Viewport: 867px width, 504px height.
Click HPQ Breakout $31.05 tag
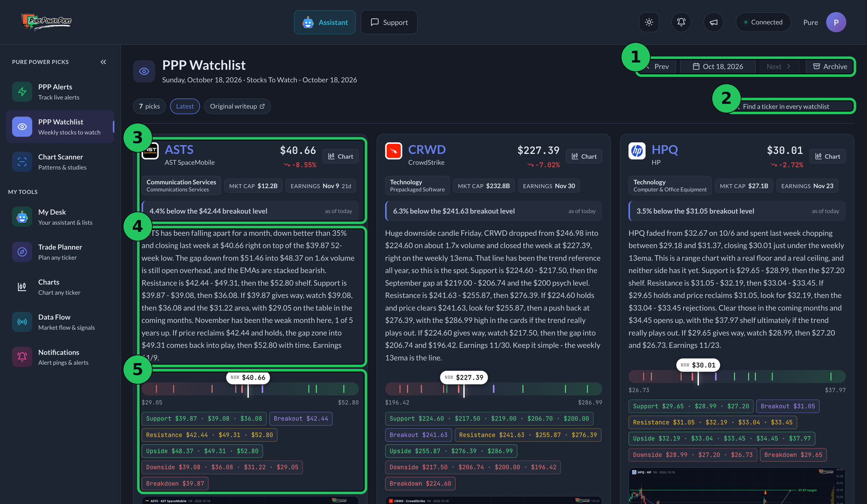coord(788,406)
